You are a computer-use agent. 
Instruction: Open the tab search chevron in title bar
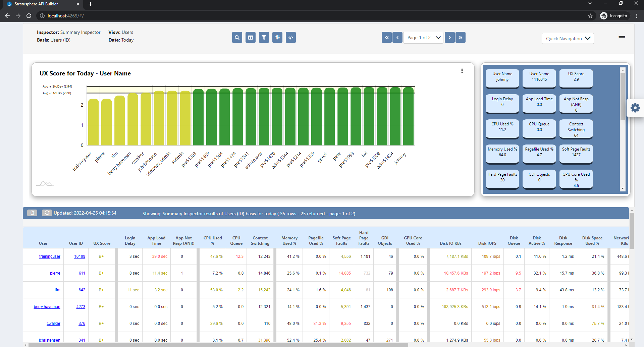(x=590, y=3)
